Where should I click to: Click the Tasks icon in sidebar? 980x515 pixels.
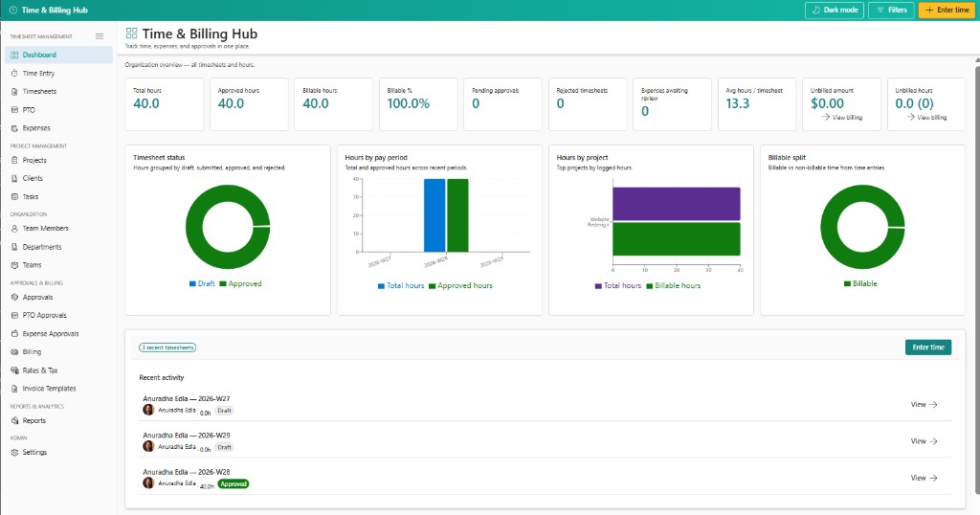tap(14, 196)
